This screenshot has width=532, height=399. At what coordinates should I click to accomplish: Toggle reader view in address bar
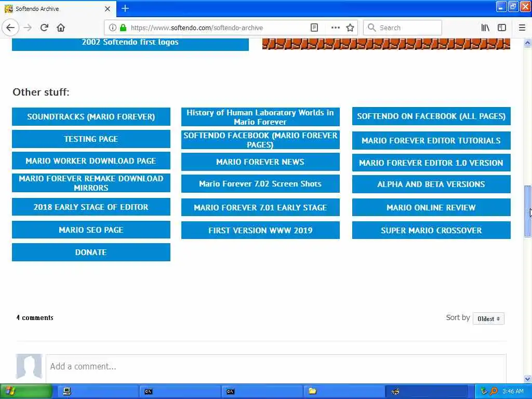tap(314, 28)
